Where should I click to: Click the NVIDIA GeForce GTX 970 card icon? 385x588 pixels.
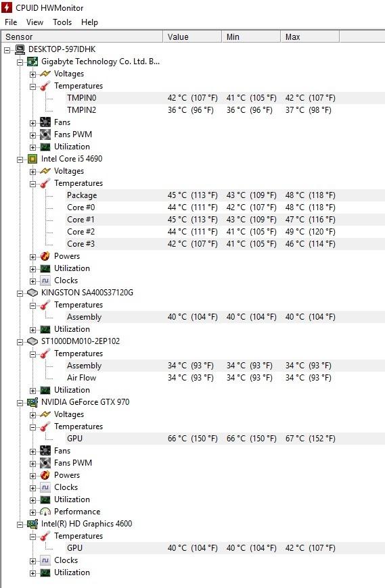click(x=32, y=402)
